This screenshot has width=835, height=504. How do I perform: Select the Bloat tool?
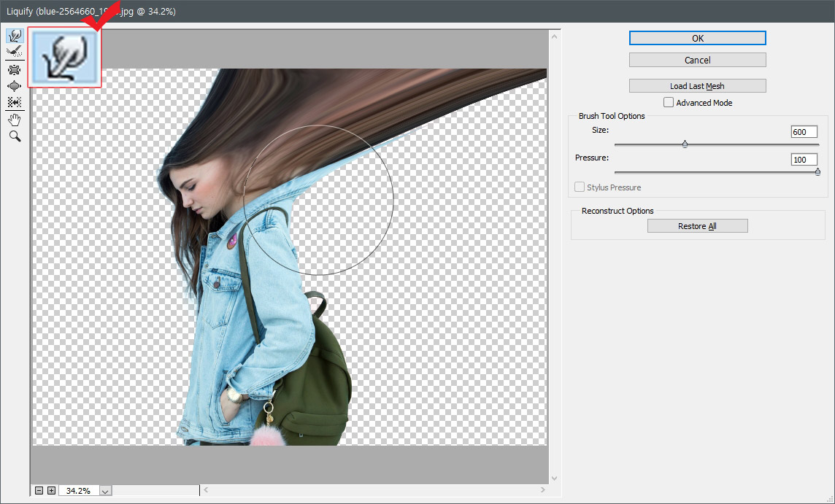coord(14,86)
